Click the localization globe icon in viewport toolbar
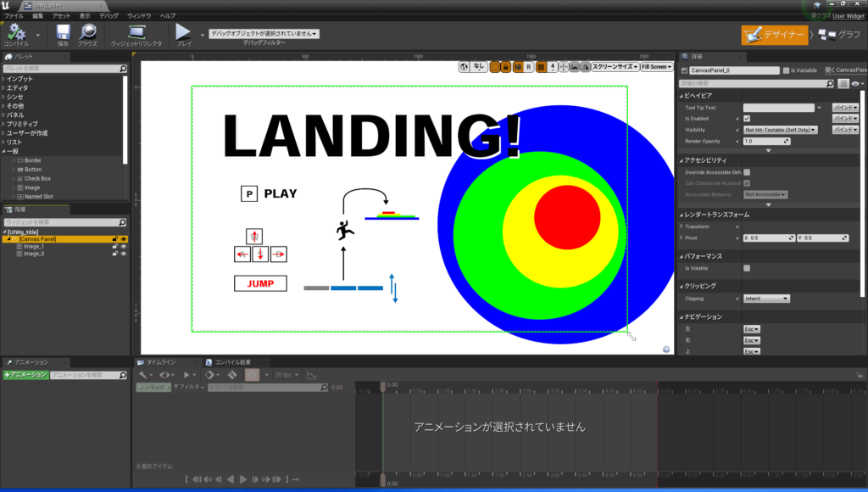 coord(465,66)
